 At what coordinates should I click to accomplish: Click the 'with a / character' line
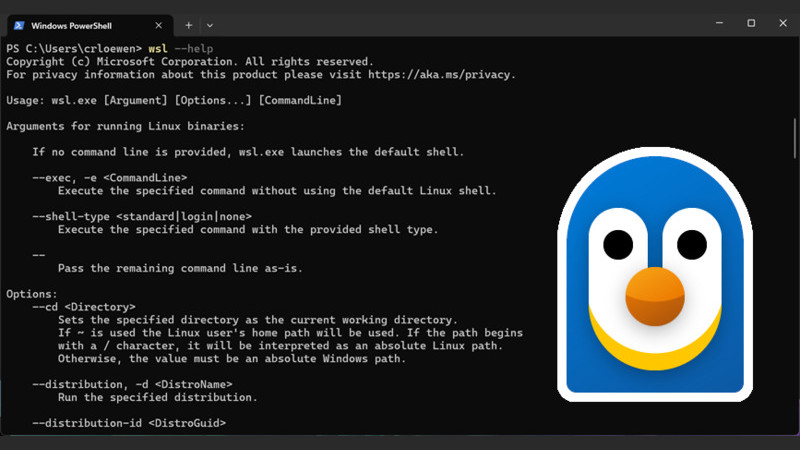pos(280,346)
